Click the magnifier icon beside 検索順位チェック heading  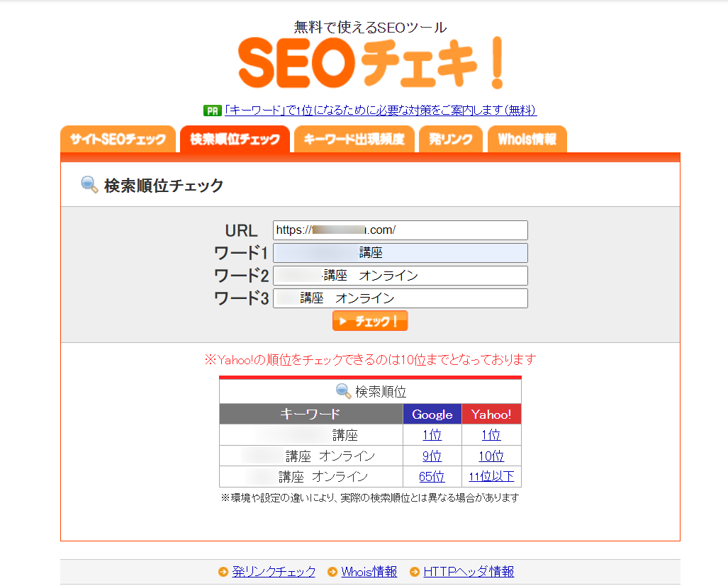89,185
